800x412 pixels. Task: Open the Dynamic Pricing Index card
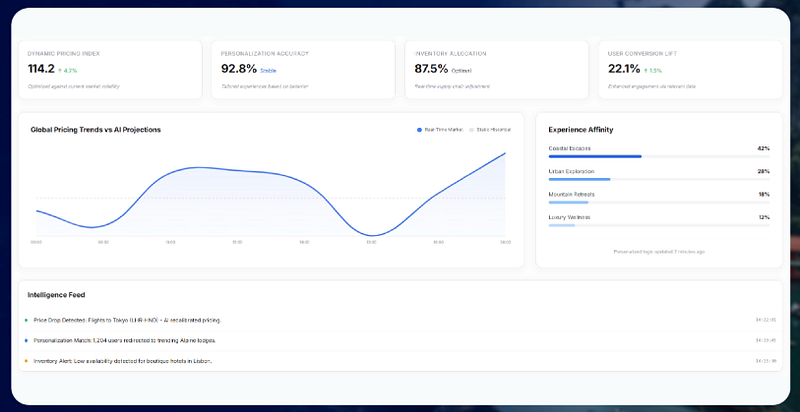point(110,70)
